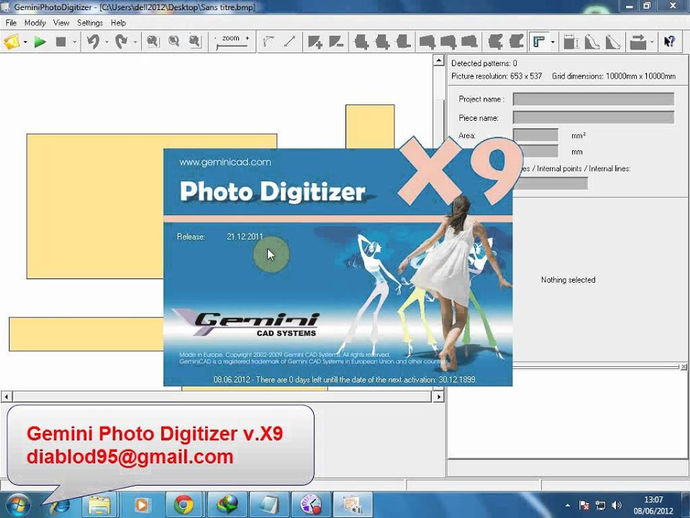
Task: Click 'Grid dimensions: 10000mm x 10000mm' text
Action: pyautogui.click(x=613, y=76)
